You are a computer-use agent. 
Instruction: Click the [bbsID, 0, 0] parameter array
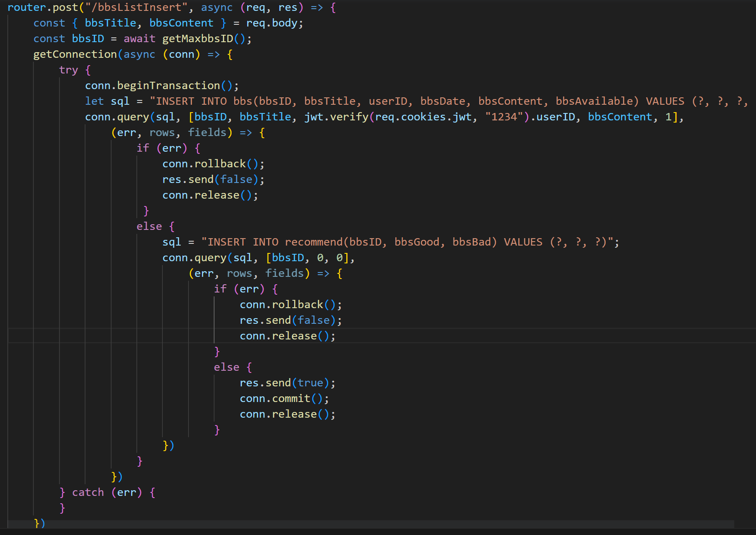pos(307,258)
